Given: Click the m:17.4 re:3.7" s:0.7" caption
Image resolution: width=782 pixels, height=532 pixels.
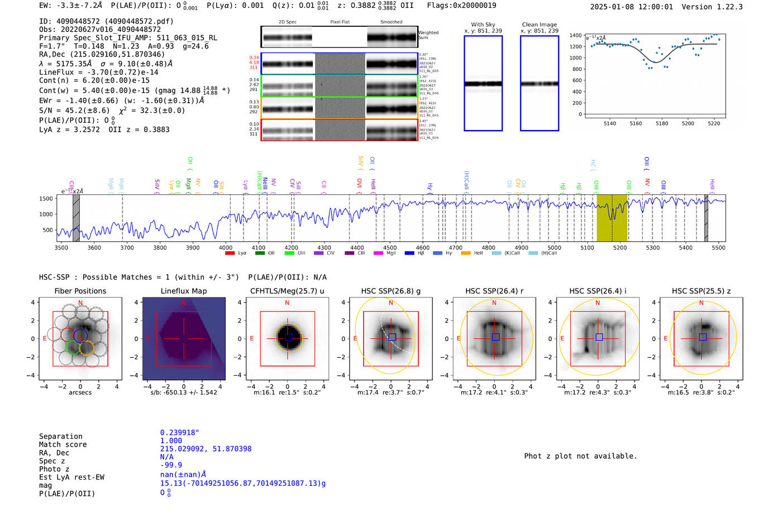Looking at the screenshot, I should click(391, 392).
